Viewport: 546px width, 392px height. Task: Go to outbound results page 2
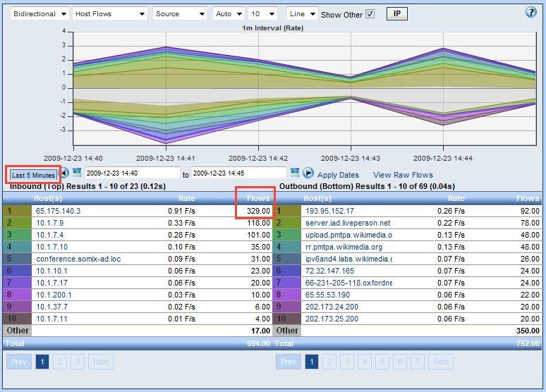(x=329, y=362)
